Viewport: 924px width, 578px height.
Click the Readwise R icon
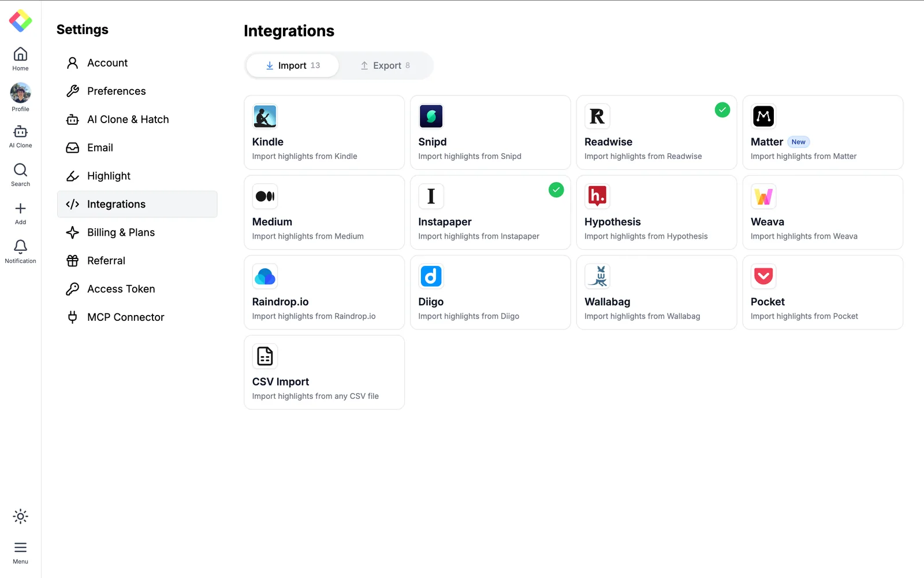tap(597, 116)
